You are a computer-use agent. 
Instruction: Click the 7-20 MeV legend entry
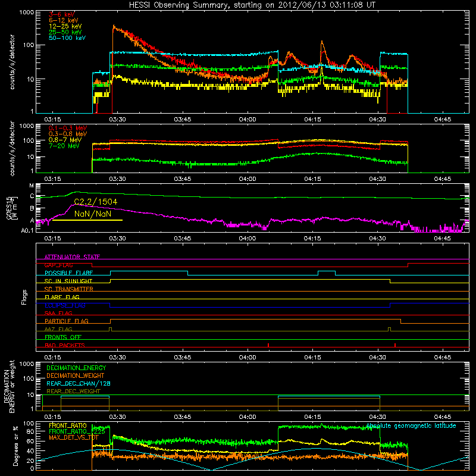(64, 146)
